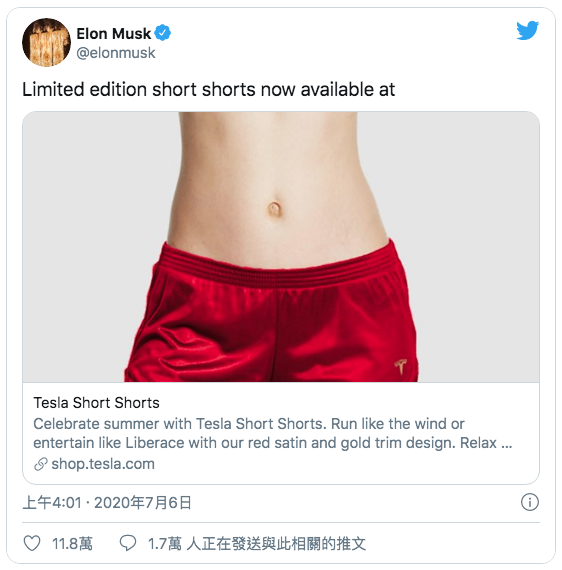This screenshot has height=570, width=562.
Task: Open the red shorts preview image
Action: click(x=281, y=247)
